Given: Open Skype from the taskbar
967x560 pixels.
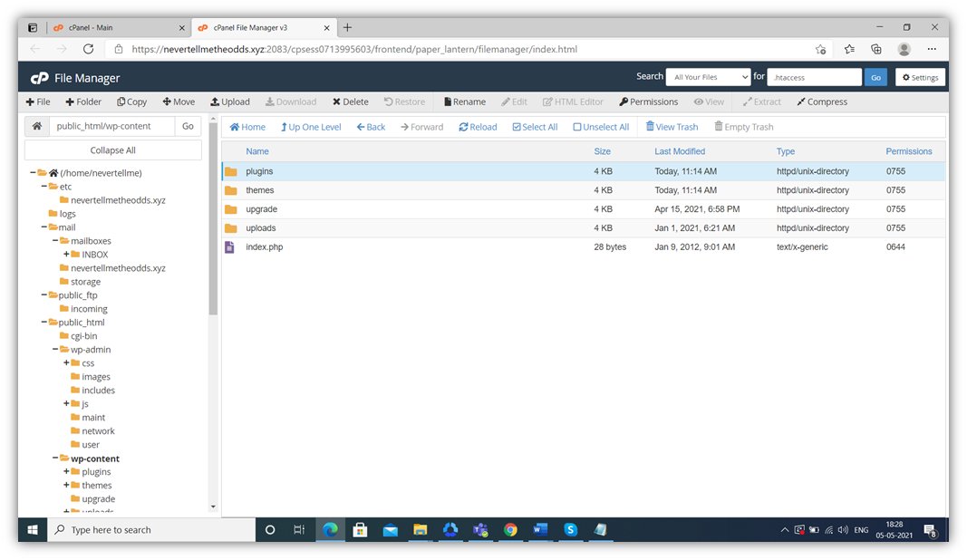Looking at the screenshot, I should tap(570, 530).
